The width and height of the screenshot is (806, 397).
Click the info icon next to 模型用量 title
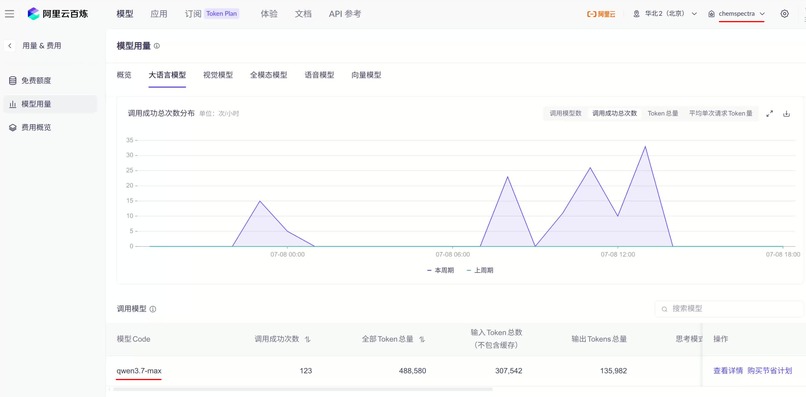[157, 46]
